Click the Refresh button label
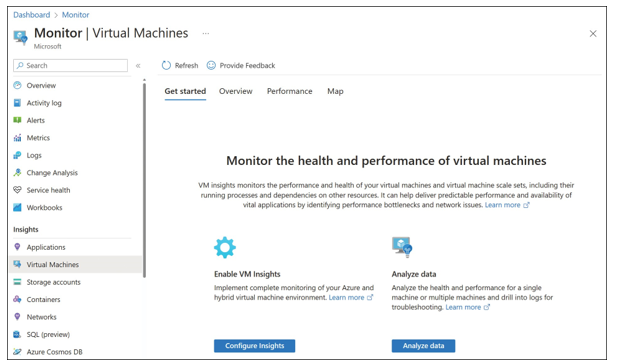 point(187,65)
